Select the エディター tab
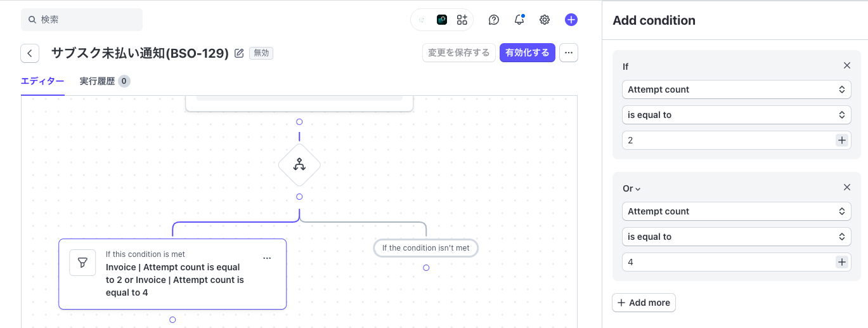Screen dimensions: 868x328 [42, 81]
